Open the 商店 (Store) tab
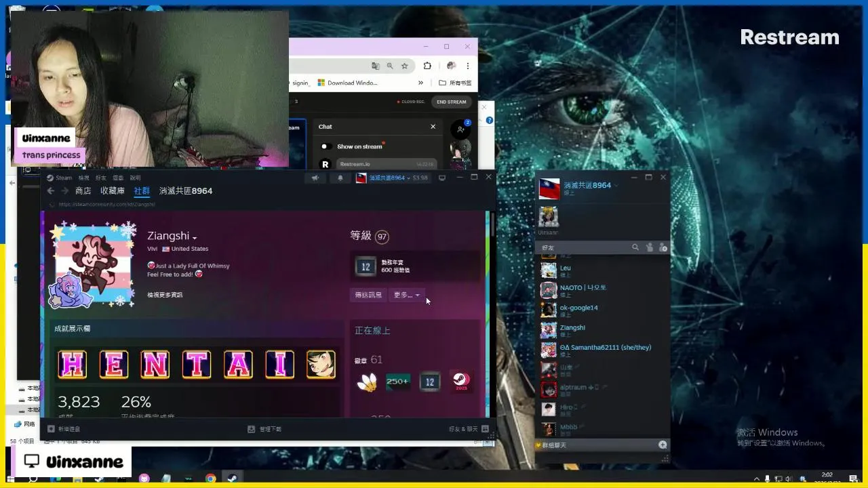 click(83, 191)
